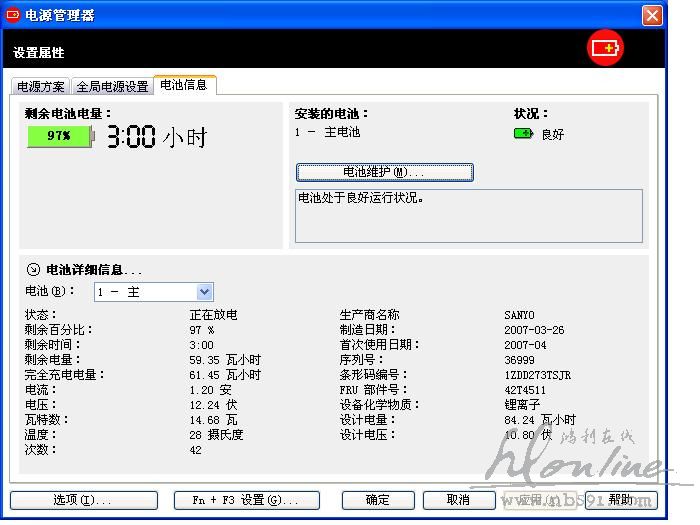Viewport: 700px width, 525px height.
Task: Close the 电源管理器 window
Action: click(652, 15)
